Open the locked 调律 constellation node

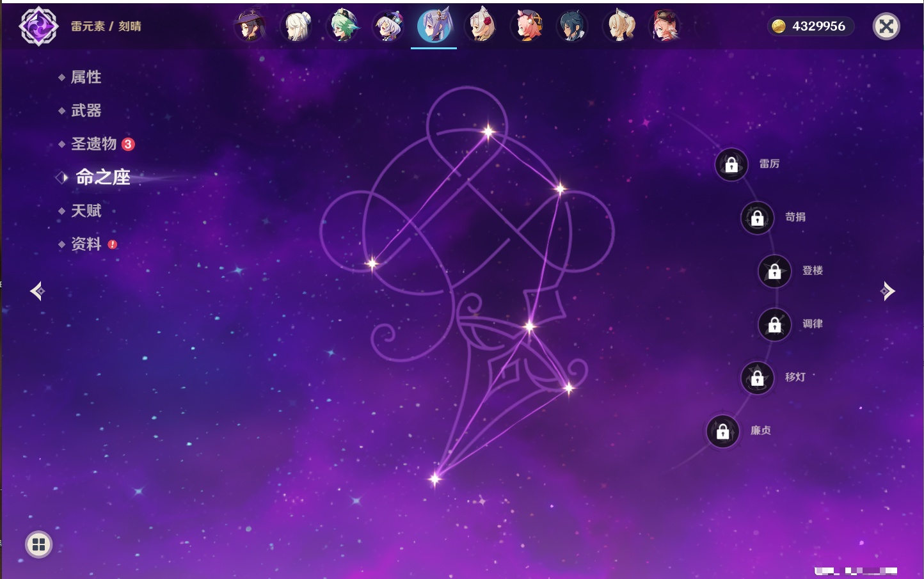(775, 324)
